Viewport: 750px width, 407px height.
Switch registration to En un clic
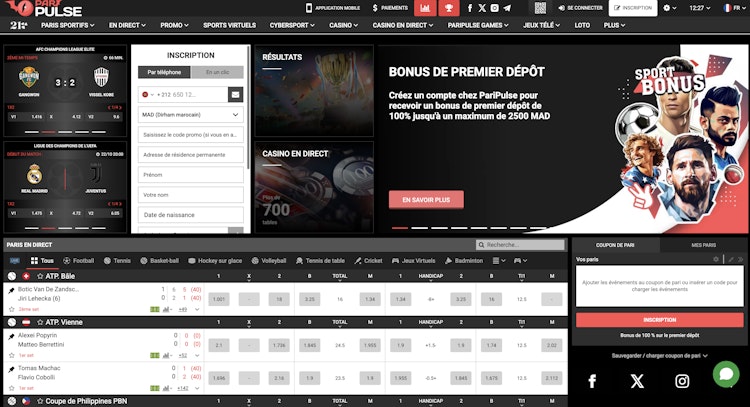pyautogui.click(x=217, y=72)
